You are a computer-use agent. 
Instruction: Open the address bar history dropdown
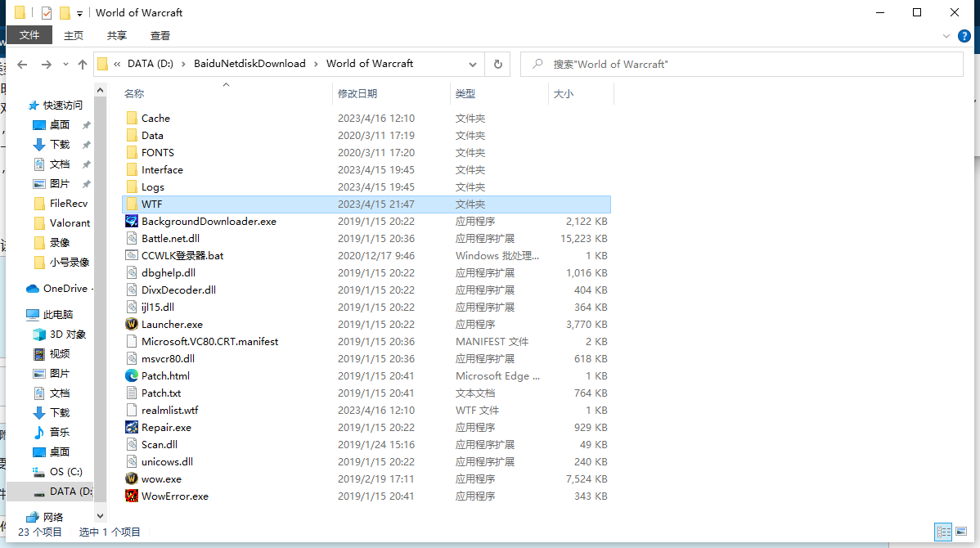(x=473, y=64)
